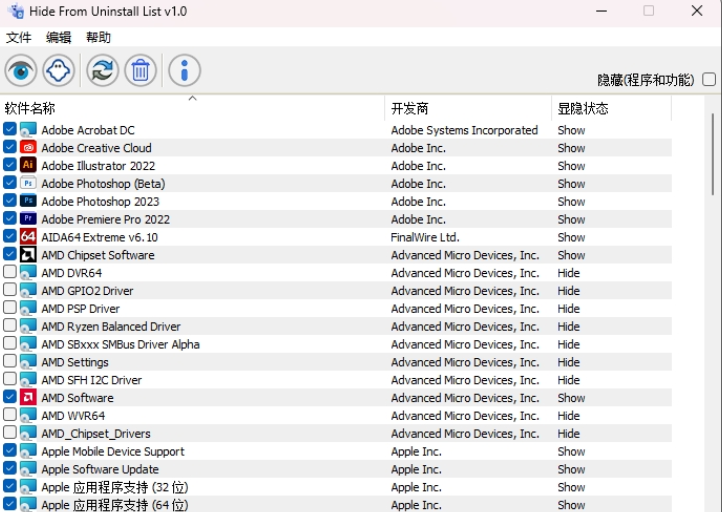The image size is (722, 512).
Task: Click the 显隐状态 column header
Action: (583, 108)
